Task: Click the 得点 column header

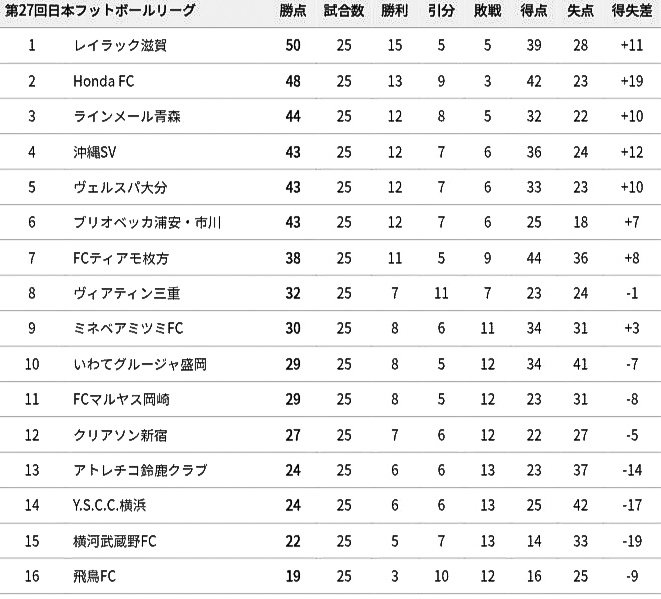Action: 533,12
